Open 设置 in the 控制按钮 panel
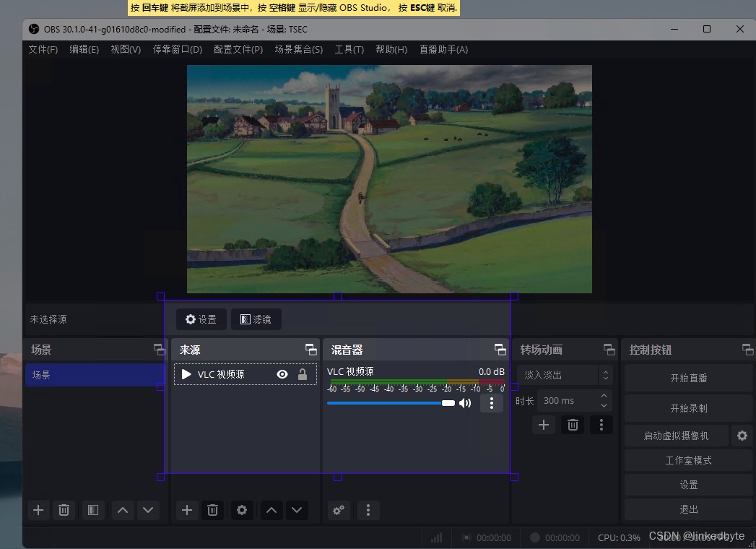Screen dimensions: 756x549 [689, 485]
